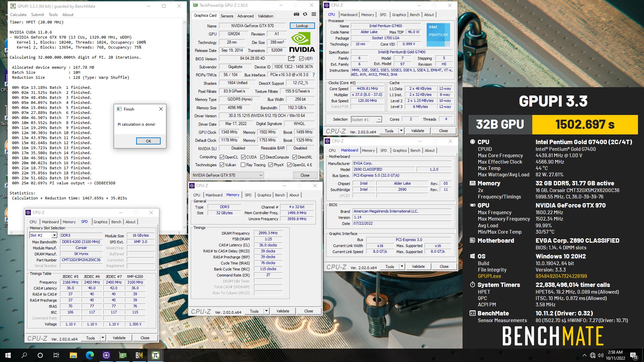Switch to GPU-Z taskbar icon
Screen dimensions: 644x362
(x=122, y=355)
